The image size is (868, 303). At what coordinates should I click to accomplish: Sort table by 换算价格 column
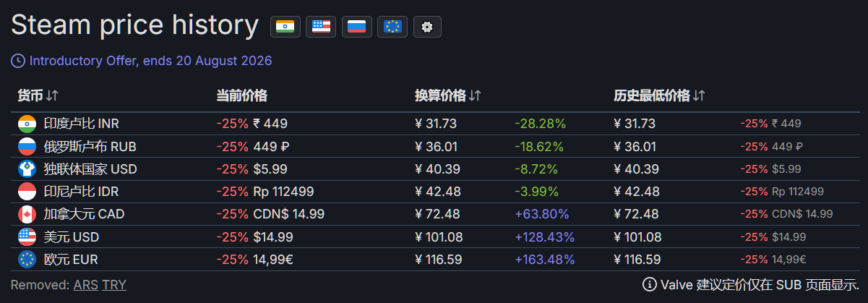click(448, 95)
